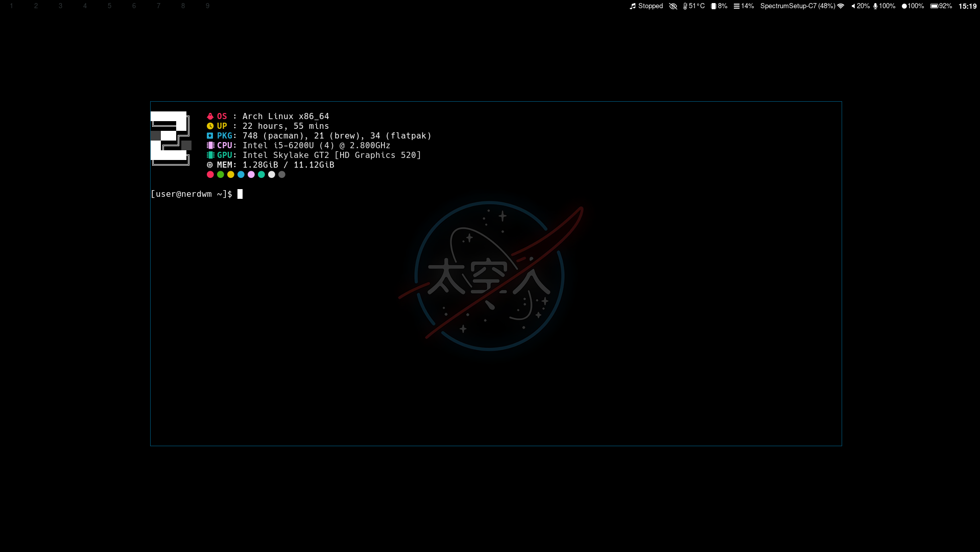Click the 100% microphone level
The image size is (980, 552).
tap(887, 6)
